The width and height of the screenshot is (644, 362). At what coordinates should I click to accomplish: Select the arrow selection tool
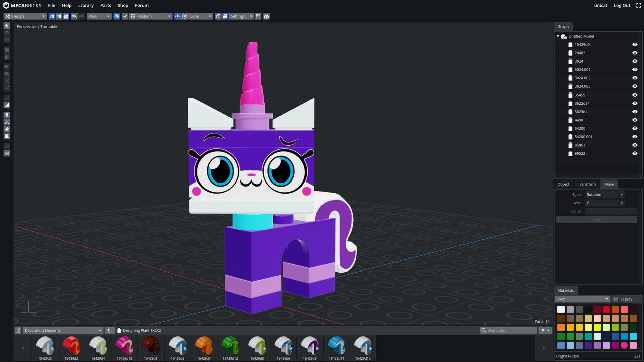7,26
